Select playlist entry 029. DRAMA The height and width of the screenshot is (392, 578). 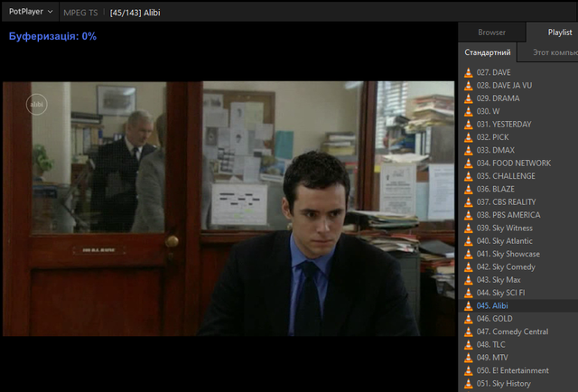coord(518,98)
